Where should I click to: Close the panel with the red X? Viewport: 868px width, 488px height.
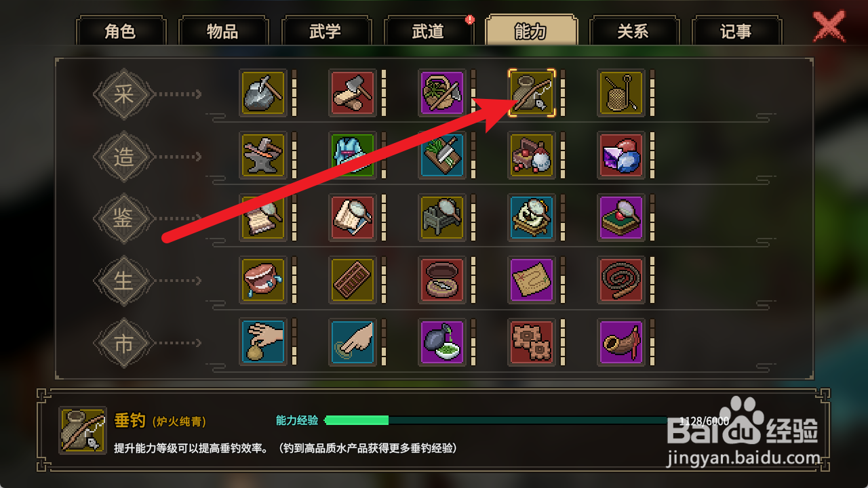[829, 26]
